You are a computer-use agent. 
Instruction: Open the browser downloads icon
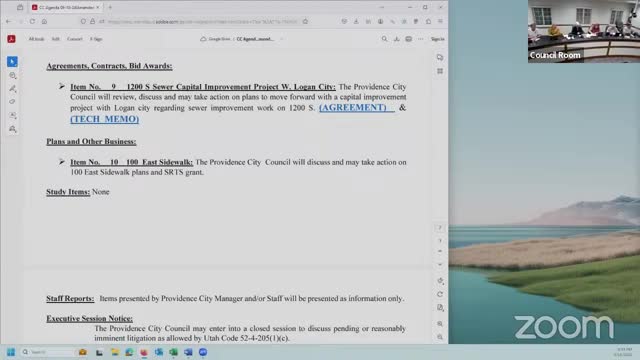[356, 21]
